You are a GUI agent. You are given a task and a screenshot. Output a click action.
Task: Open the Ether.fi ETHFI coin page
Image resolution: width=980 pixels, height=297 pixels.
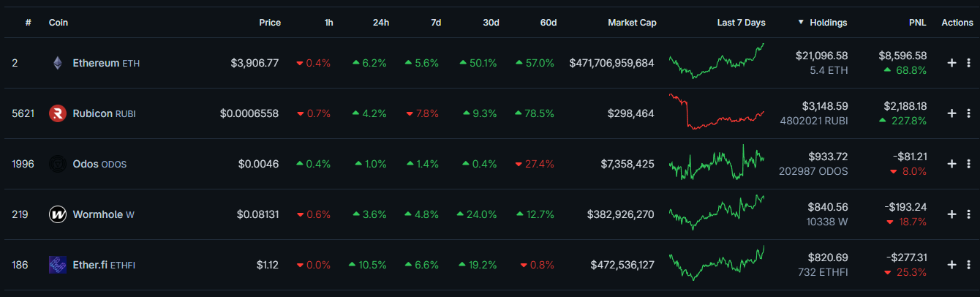[104, 265]
